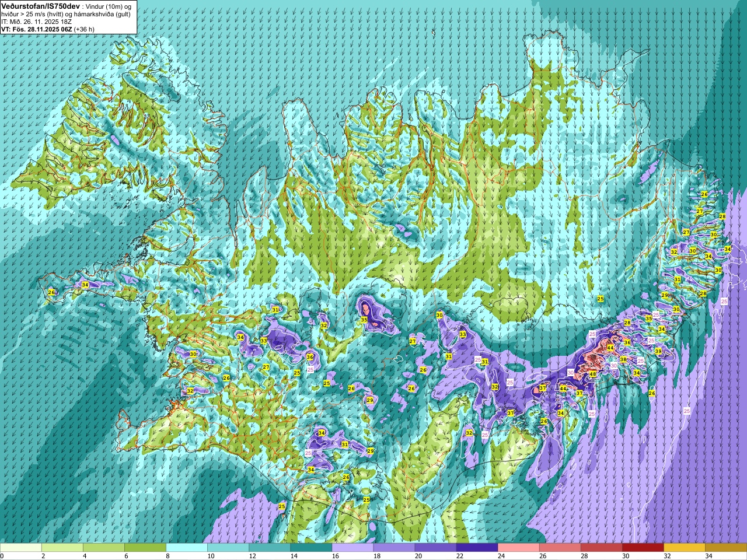
Task: Click the legend tick label '2'
Action: click(x=43, y=556)
